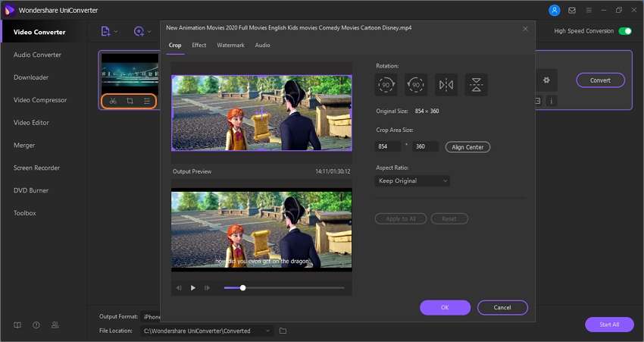Expand the Aspect Ratio dropdown
The image size is (644, 342).
pos(412,181)
